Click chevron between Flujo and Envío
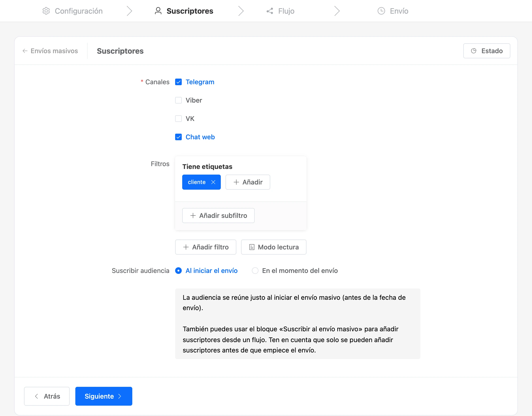The width and height of the screenshot is (532, 416). click(x=337, y=11)
